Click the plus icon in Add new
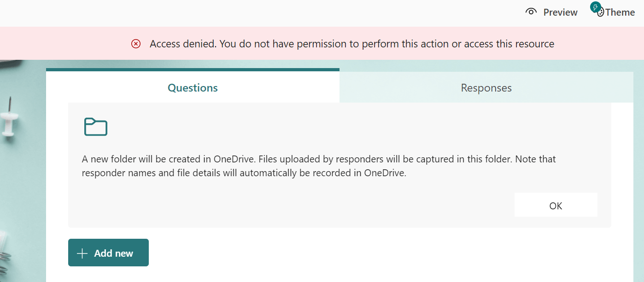Screen dimensions: 644x282 point(82,253)
